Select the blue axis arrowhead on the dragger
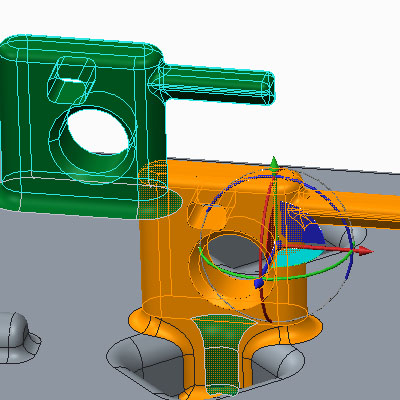Image resolution: width=400 pixels, height=400 pixels. point(259,284)
